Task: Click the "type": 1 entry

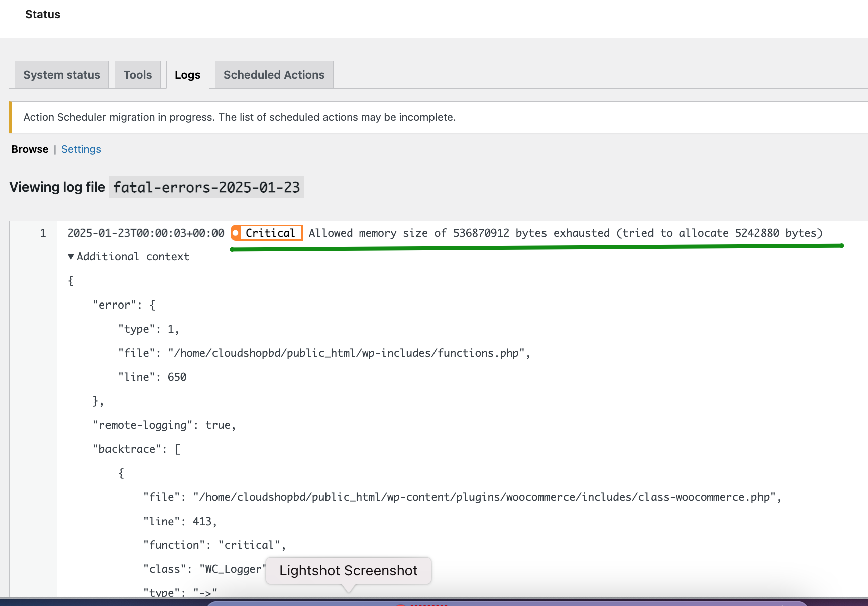Action: click(149, 329)
